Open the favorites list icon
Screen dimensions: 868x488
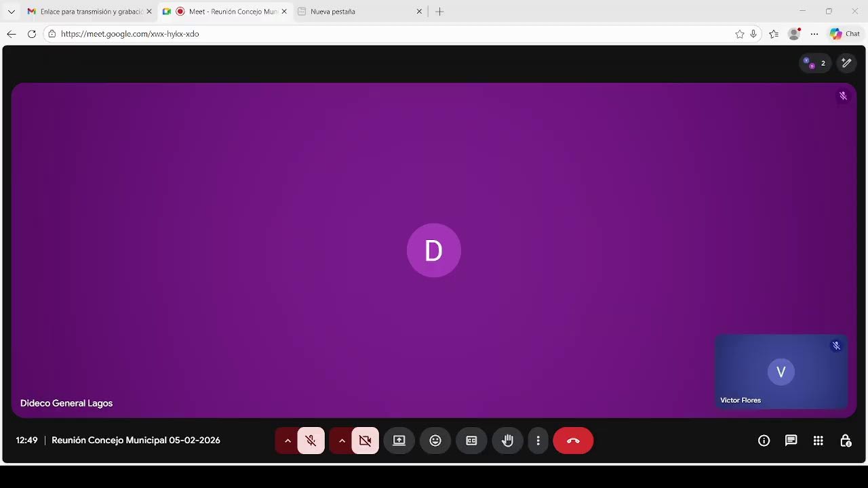click(x=774, y=34)
